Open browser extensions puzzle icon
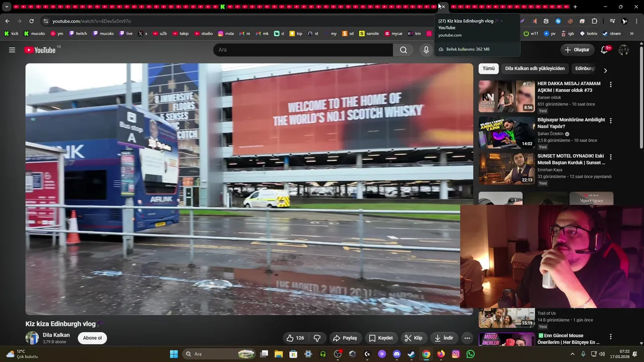This screenshot has width=644, height=362. coord(595,21)
